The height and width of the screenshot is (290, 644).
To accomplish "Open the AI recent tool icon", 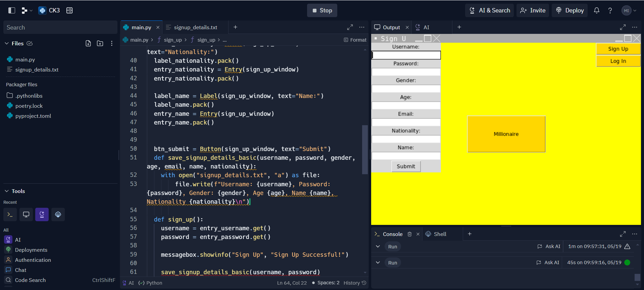I will pyautogui.click(x=42, y=214).
